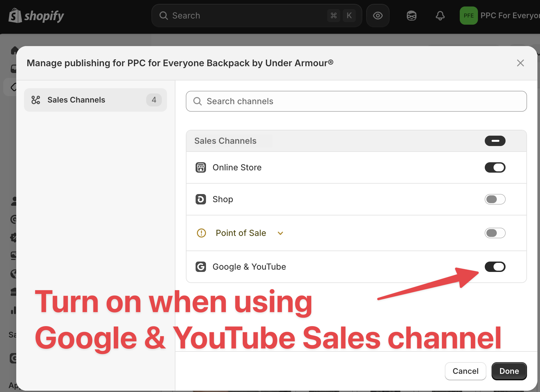Open the notifications bell
This screenshot has height=392, width=540.
pos(440,16)
